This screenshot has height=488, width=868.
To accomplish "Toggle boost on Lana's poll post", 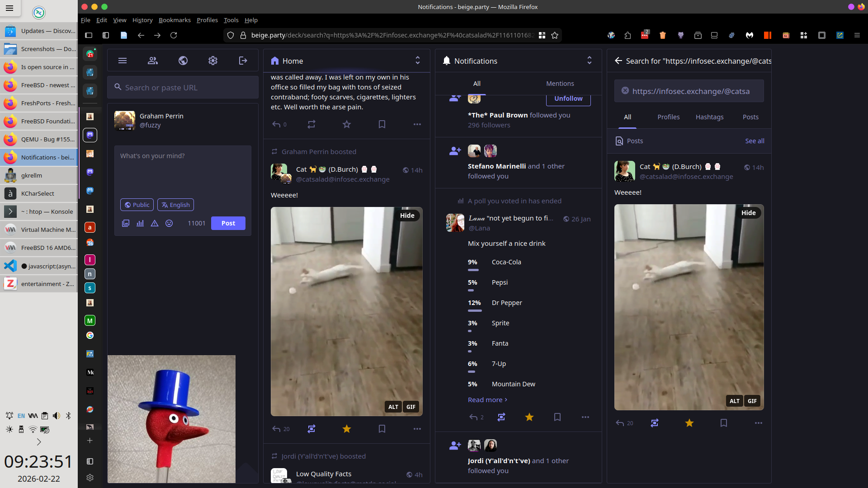I will tap(501, 417).
